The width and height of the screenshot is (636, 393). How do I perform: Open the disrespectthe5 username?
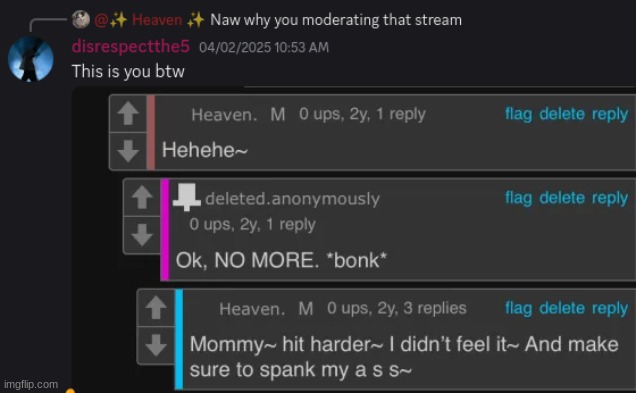(x=131, y=47)
